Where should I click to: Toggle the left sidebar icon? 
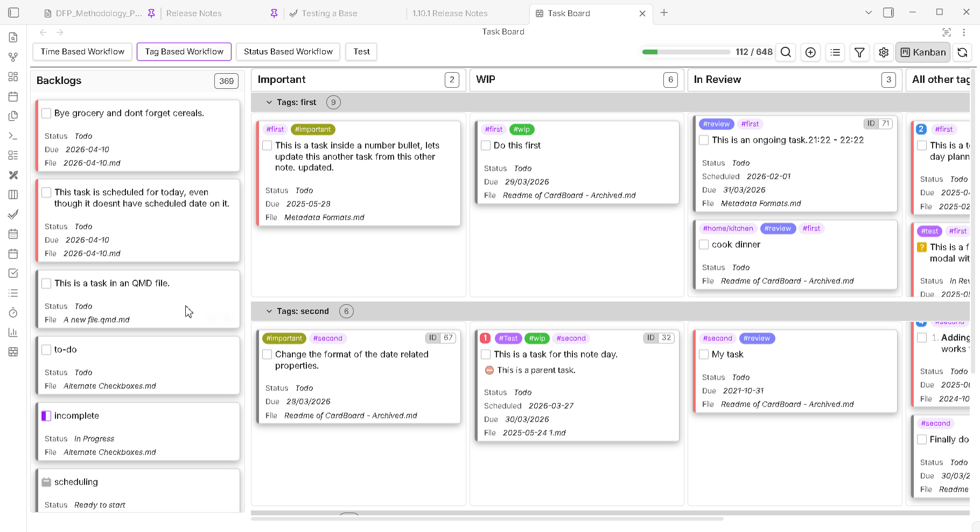click(x=14, y=13)
